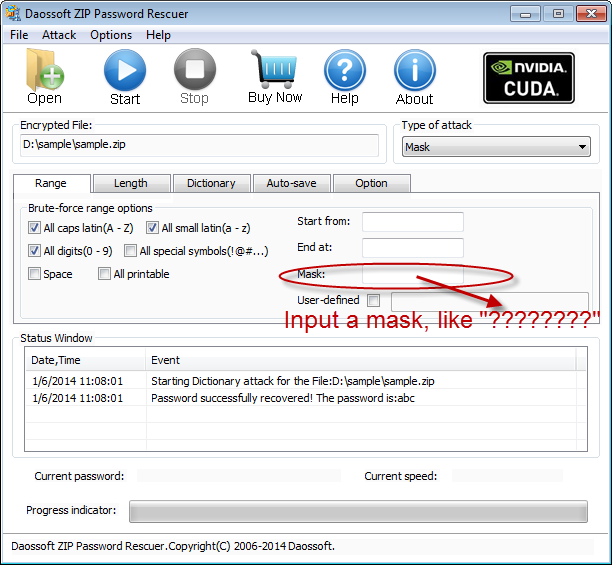Click the Start from input field

(x=413, y=222)
